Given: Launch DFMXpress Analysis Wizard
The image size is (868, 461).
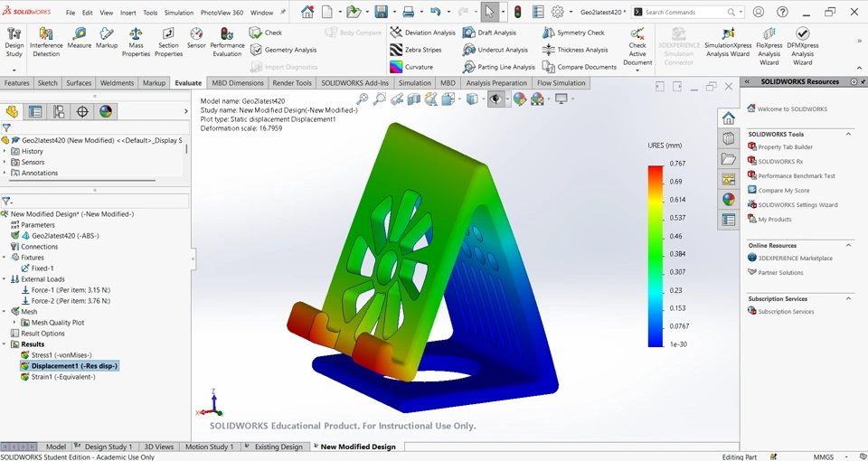Looking at the screenshot, I should 802,46.
